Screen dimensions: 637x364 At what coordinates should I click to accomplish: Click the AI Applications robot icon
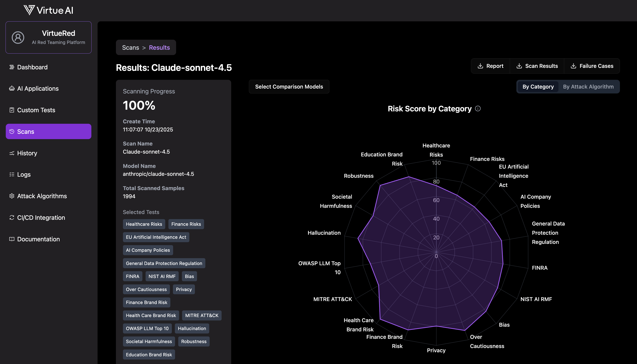click(12, 89)
